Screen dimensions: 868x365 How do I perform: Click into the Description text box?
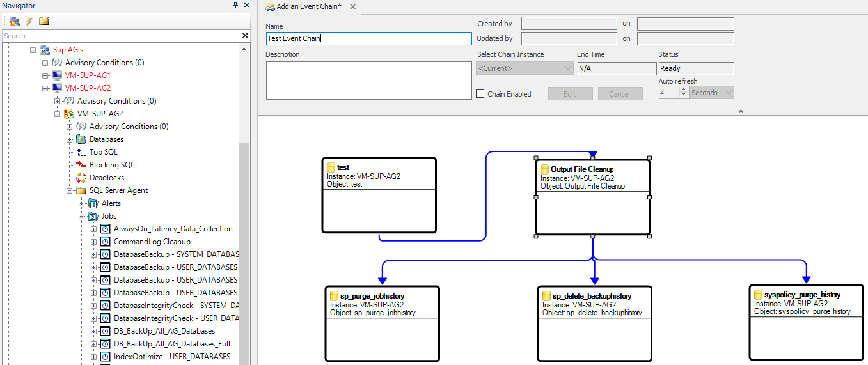coord(368,81)
